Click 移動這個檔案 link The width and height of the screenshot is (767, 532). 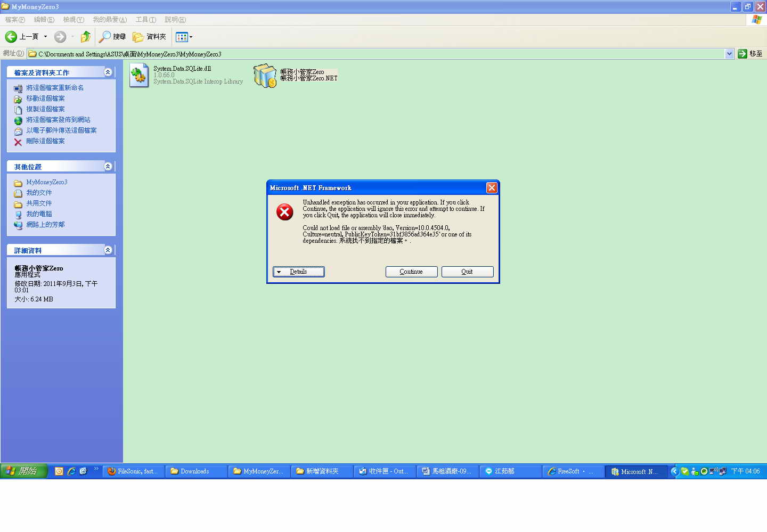coord(45,99)
